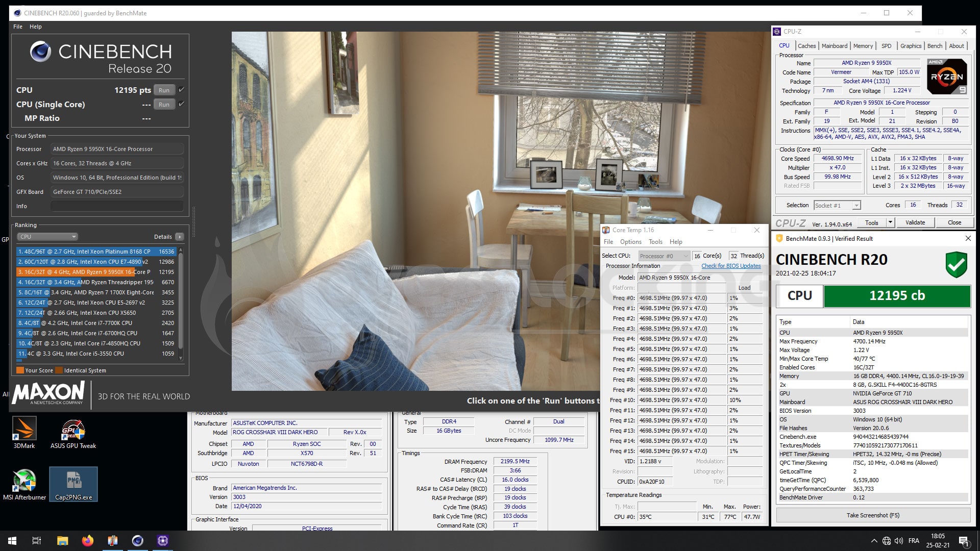The image size is (980, 551).
Task: Launch the MSI Afterburner desktop icon
Action: pos(24,485)
